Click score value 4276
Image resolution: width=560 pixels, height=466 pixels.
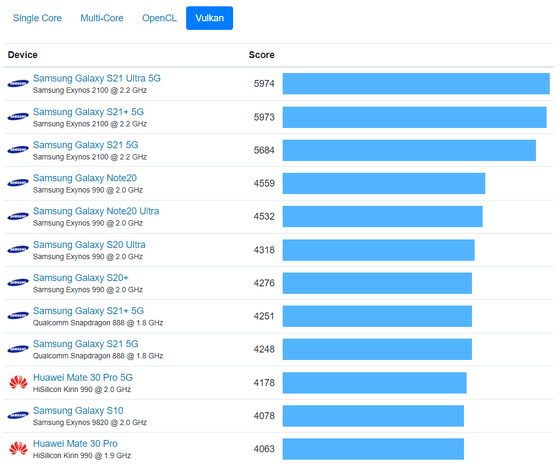(x=264, y=283)
